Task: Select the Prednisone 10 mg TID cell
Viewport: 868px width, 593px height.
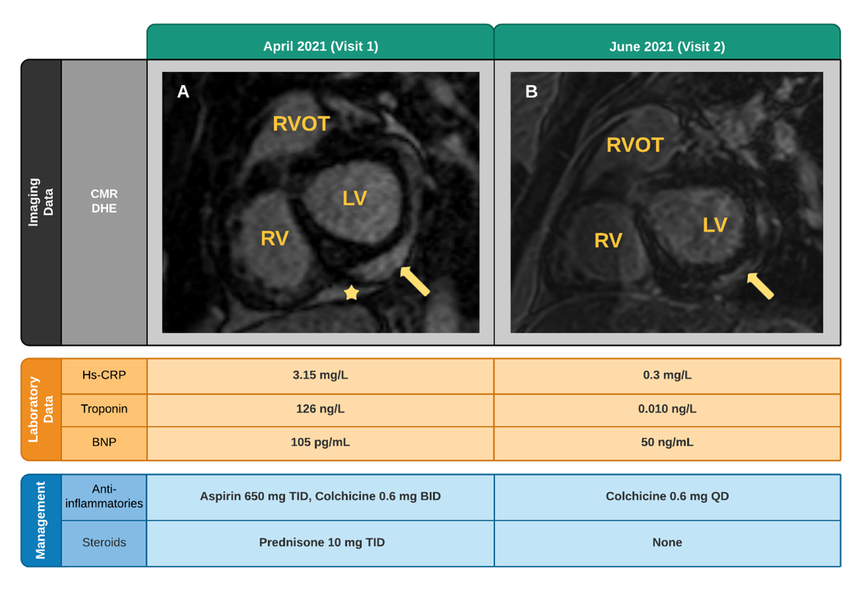Action: click(322, 543)
